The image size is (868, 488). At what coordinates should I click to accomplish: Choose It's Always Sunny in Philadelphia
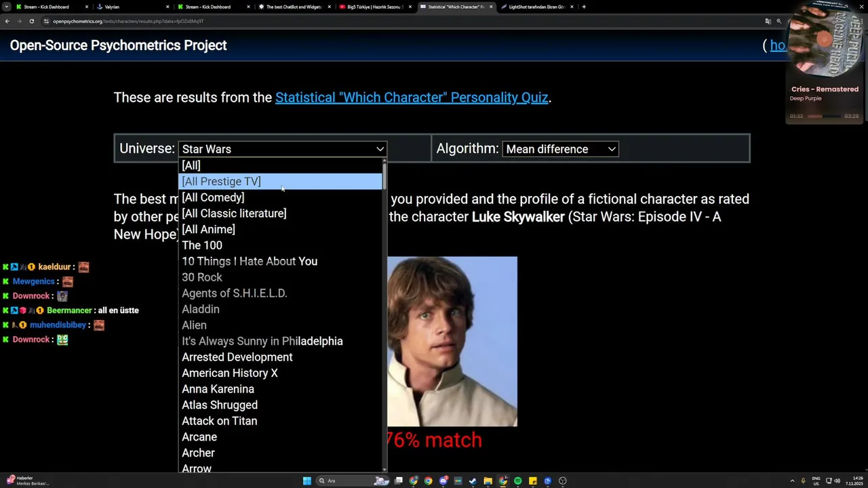(280, 341)
